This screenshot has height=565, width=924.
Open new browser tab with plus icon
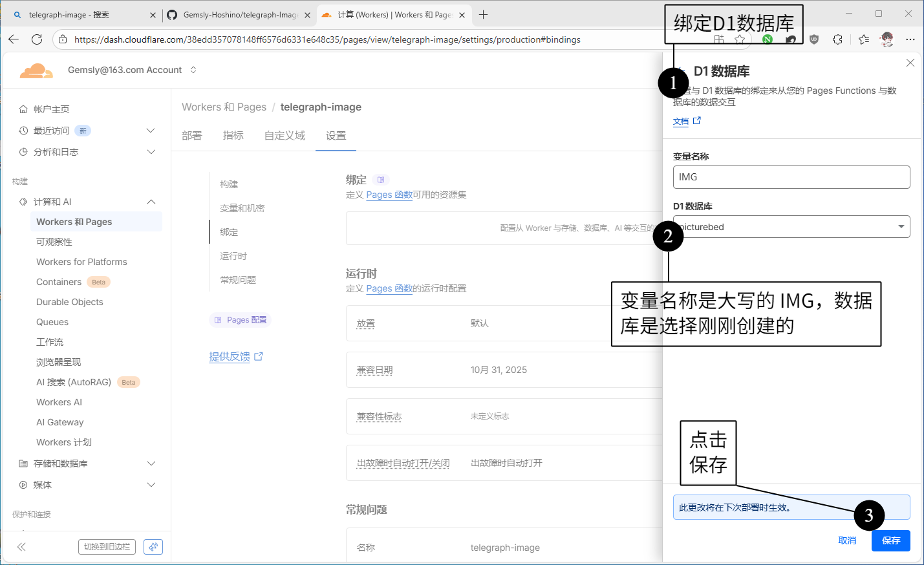483,15
